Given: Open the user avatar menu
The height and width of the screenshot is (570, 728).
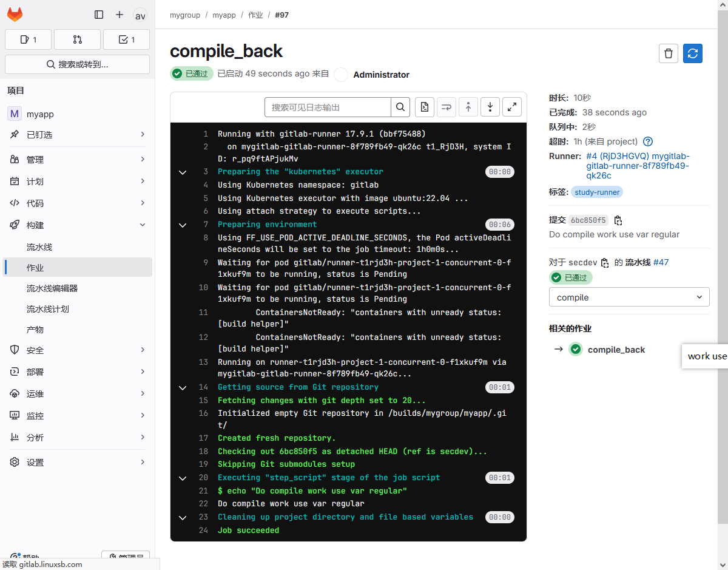Looking at the screenshot, I should [x=140, y=15].
